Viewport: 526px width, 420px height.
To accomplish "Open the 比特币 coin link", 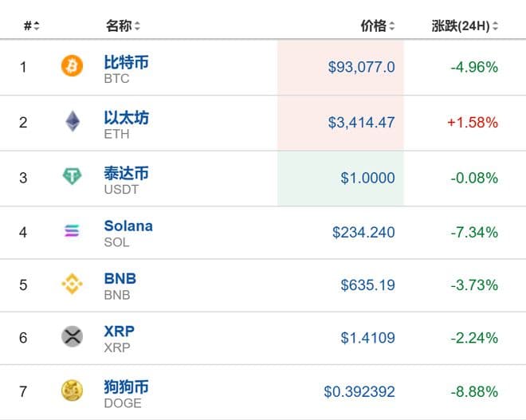I will click(x=126, y=62).
